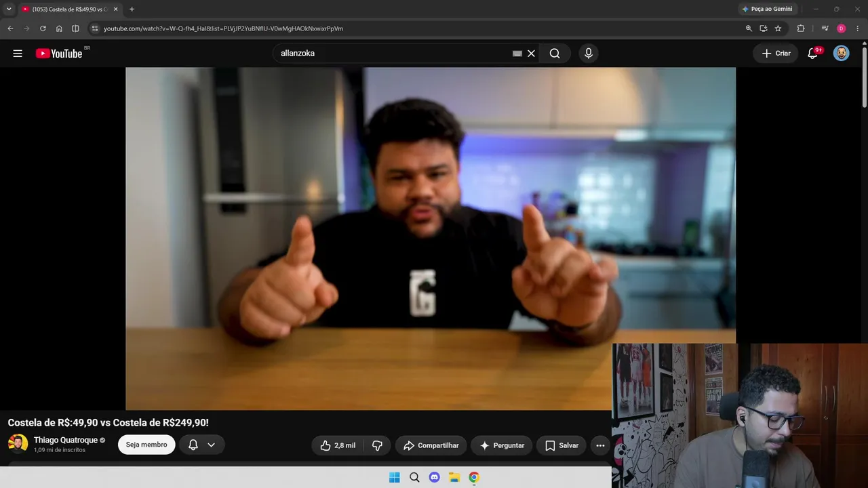Bookmark this page with star
Image resolution: width=868 pixels, height=488 pixels.
[x=778, y=28]
